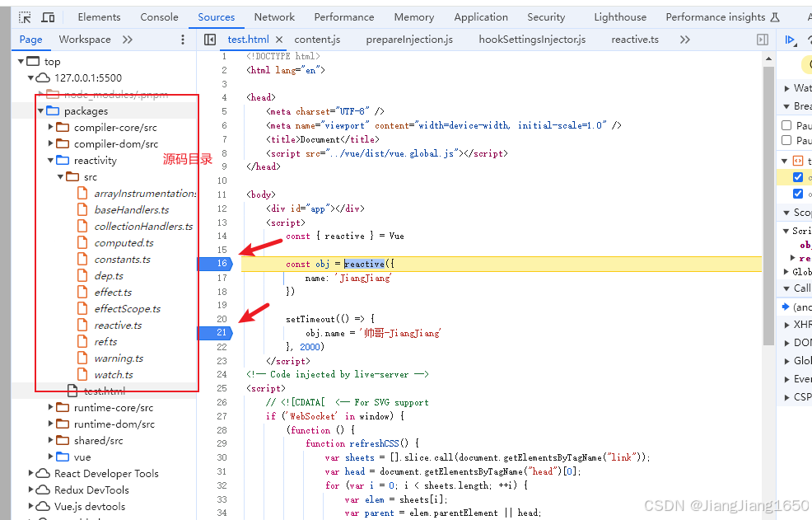Collapse the Scope section
Viewport: 812px width, 520px height.
pos(786,213)
